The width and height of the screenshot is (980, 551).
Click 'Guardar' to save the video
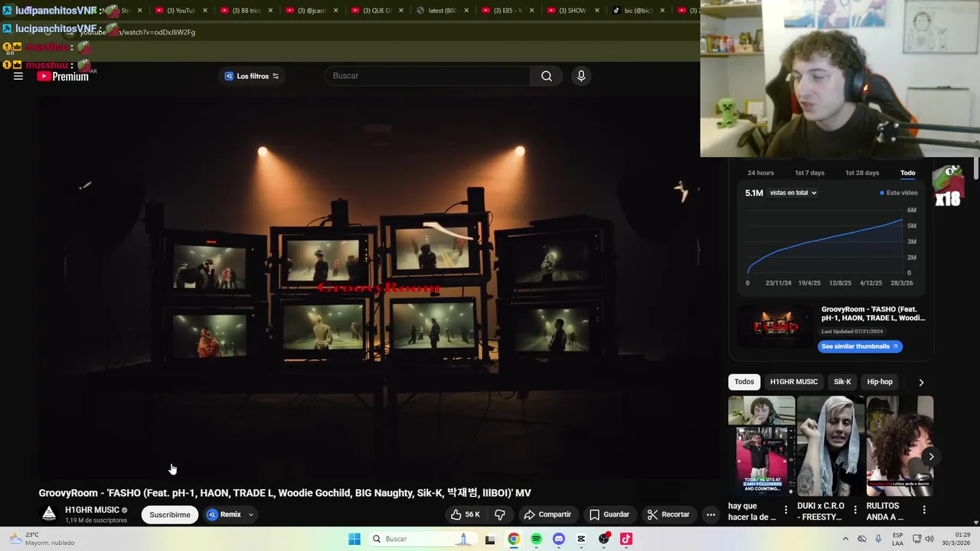point(609,514)
